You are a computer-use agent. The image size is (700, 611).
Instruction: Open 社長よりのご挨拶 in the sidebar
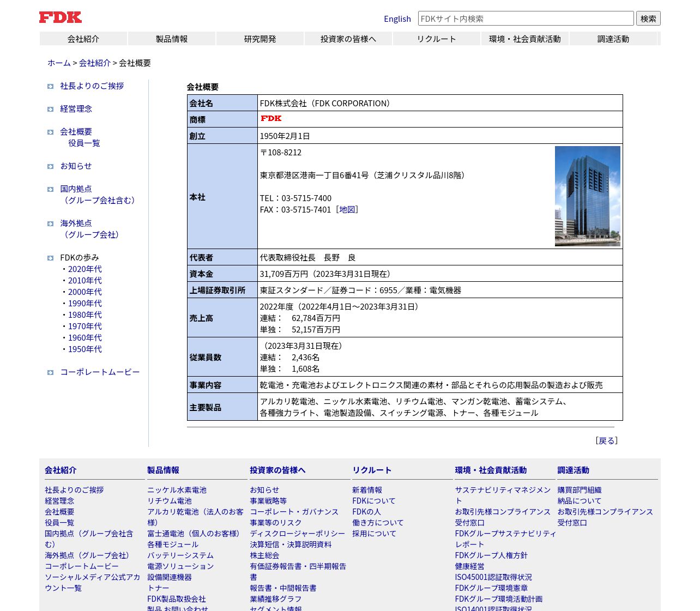[92, 86]
